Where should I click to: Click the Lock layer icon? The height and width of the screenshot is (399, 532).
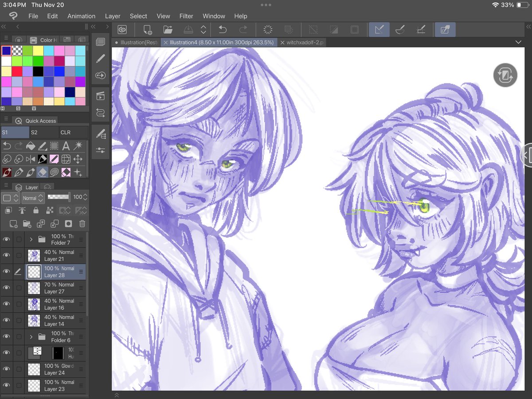35,210
